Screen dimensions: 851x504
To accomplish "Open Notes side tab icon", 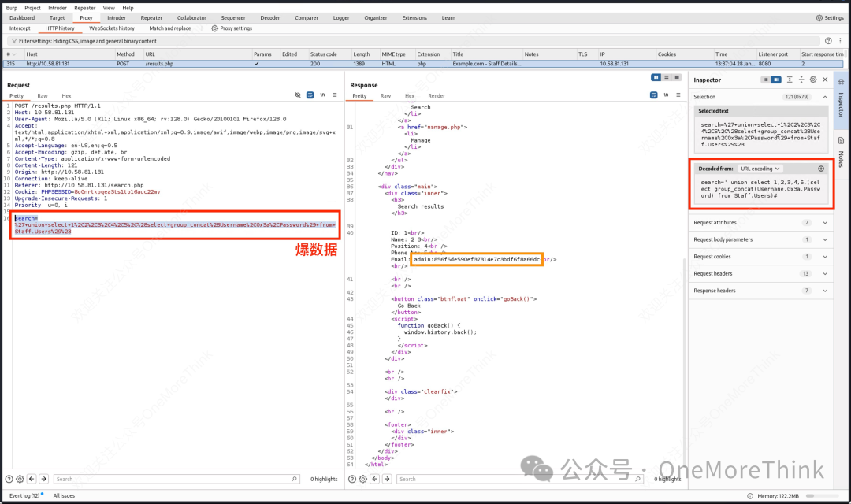I will tap(841, 141).
